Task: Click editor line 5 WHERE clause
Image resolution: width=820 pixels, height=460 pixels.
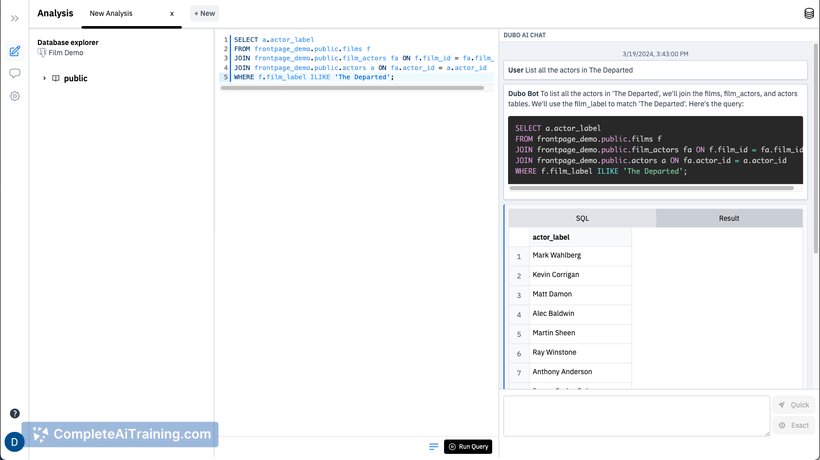Action: click(x=314, y=77)
